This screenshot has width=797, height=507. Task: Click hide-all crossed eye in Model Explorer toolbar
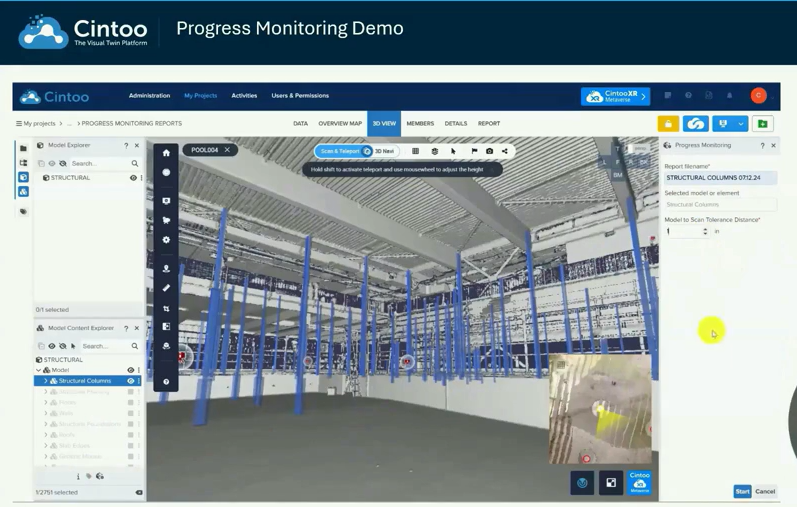(x=63, y=163)
